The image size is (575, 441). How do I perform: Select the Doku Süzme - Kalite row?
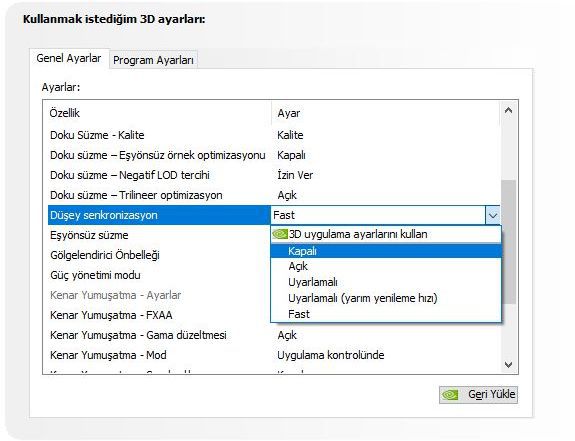(274, 135)
